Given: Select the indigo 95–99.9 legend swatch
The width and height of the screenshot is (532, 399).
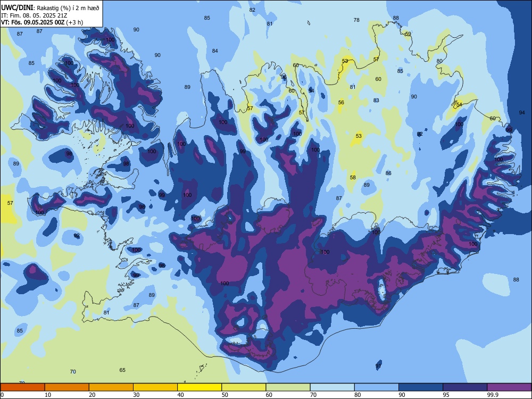Looking at the screenshot, I should tap(465, 387).
